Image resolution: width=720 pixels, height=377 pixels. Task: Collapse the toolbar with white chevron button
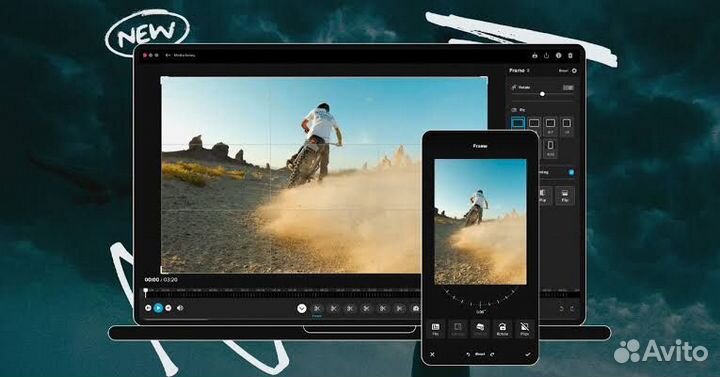[302, 309]
